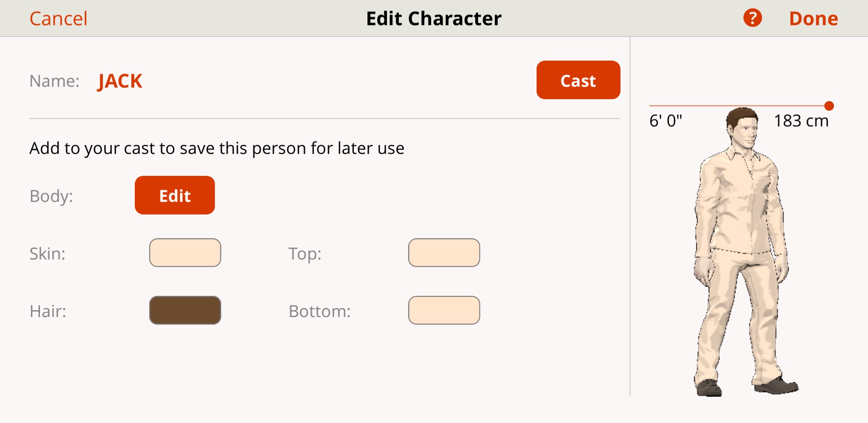Screen dimensions: 868x423
Task: Pick the Bottom clothing color swatch
Action: click(x=444, y=310)
